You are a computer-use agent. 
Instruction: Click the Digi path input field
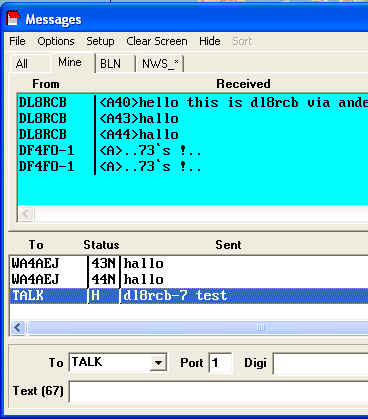tap(321, 363)
